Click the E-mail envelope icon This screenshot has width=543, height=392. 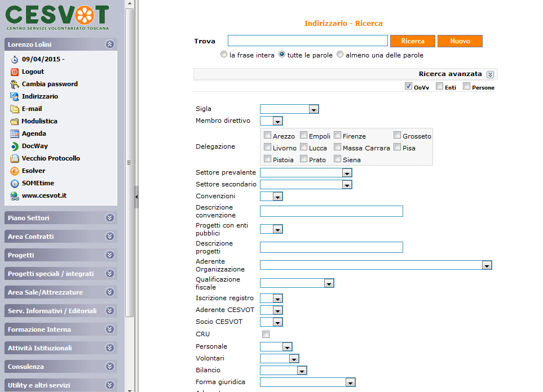[15, 109]
